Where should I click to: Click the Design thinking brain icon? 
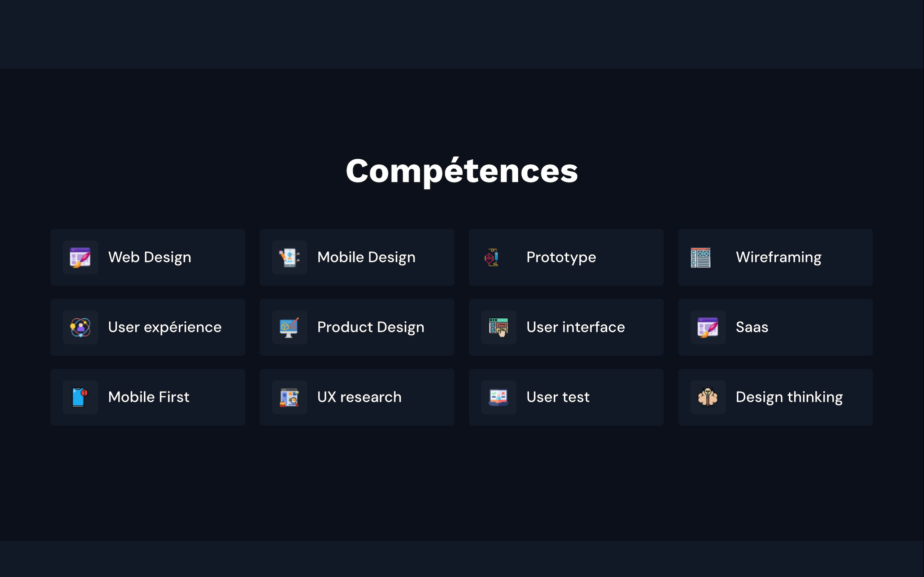click(707, 397)
